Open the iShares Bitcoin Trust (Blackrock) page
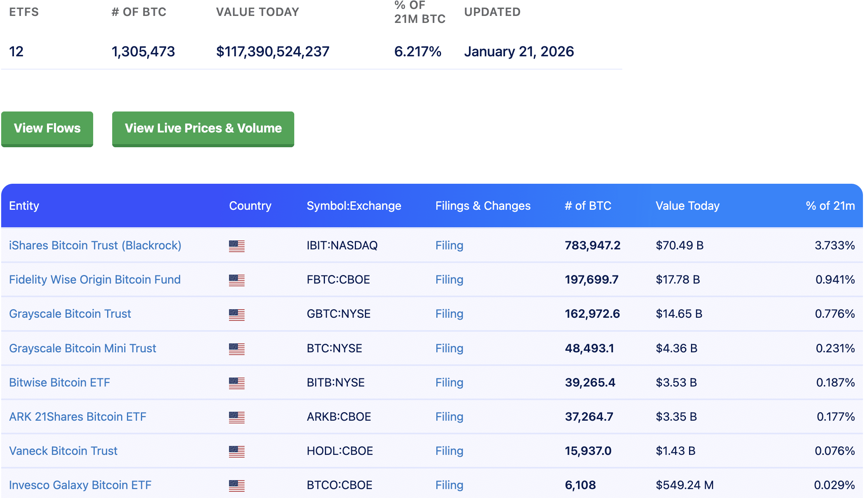Image resolution: width=868 pixels, height=498 pixels. coord(95,246)
